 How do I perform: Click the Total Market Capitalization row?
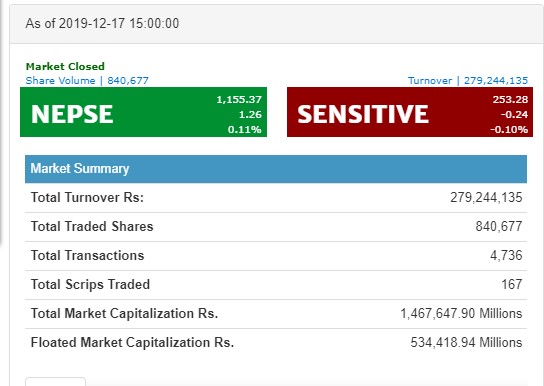[276, 314]
